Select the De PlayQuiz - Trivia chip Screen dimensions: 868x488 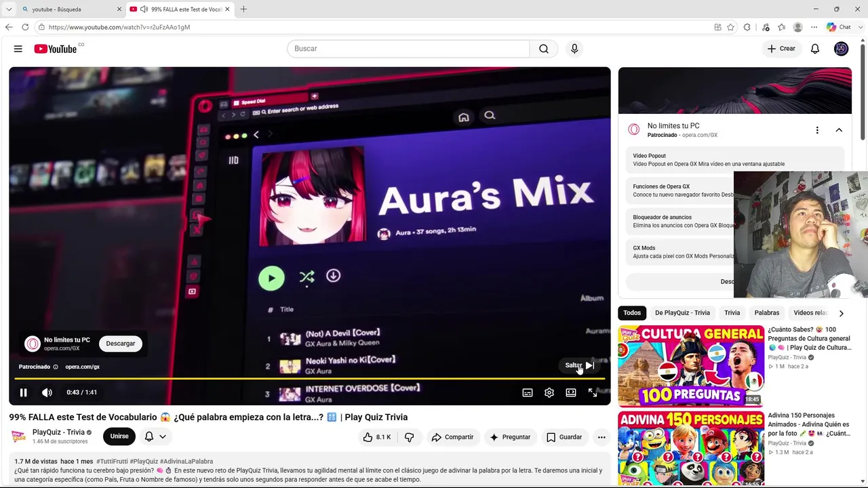[x=682, y=313]
